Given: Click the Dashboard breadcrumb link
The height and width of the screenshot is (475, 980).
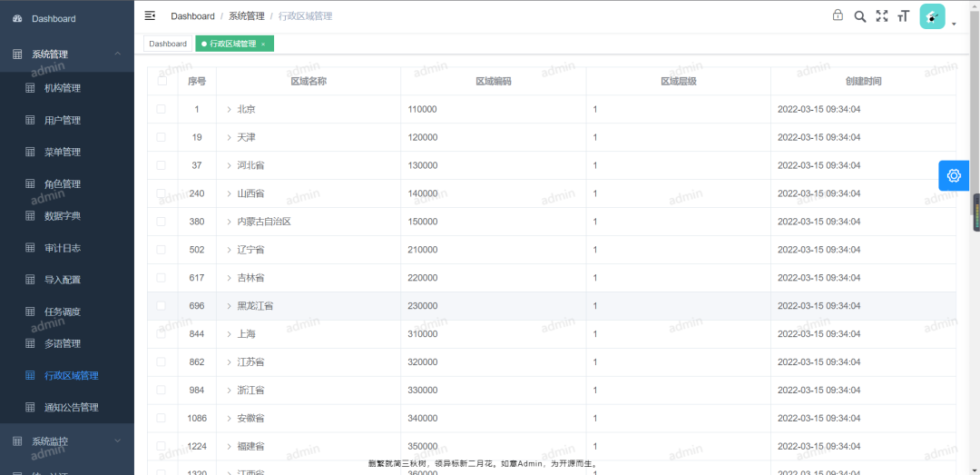Looking at the screenshot, I should (192, 16).
